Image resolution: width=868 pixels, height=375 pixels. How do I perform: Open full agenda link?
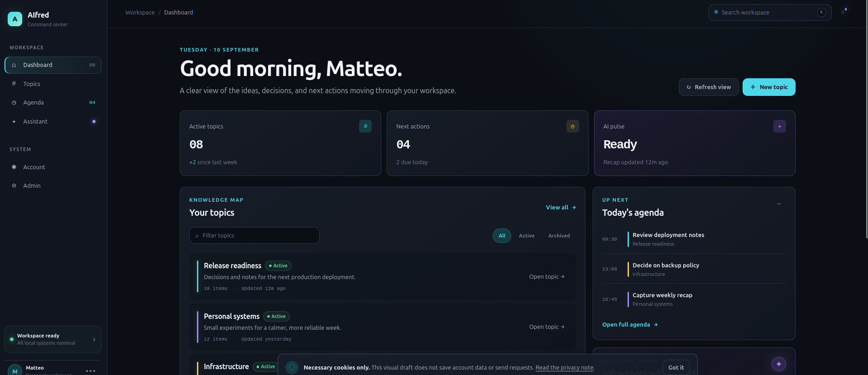[x=630, y=324]
